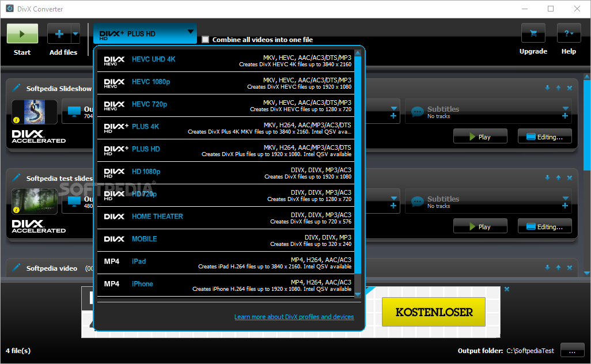This screenshot has height=364, width=591.
Task: Collapse the DivX Plus HD profile selector
Action: [x=145, y=34]
